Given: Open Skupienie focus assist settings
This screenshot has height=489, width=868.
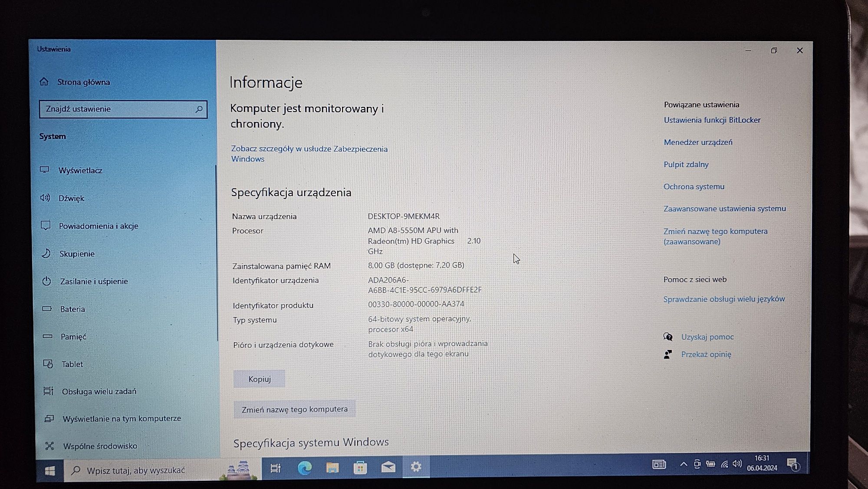Looking at the screenshot, I should click(68, 254).
